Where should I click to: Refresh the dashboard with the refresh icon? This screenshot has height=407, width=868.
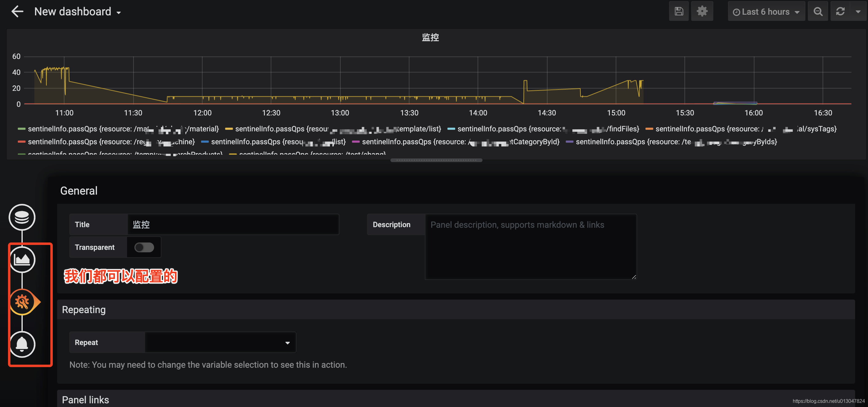840,11
